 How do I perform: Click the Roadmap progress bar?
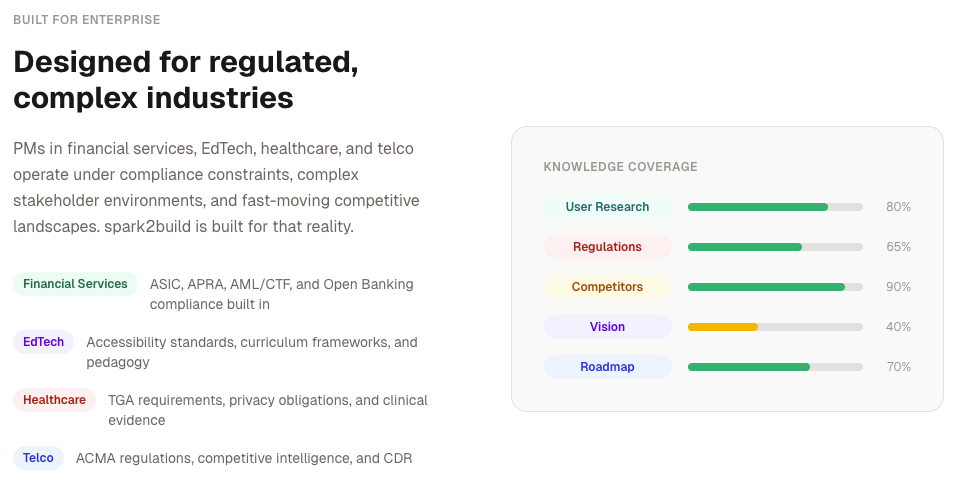[x=775, y=367]
